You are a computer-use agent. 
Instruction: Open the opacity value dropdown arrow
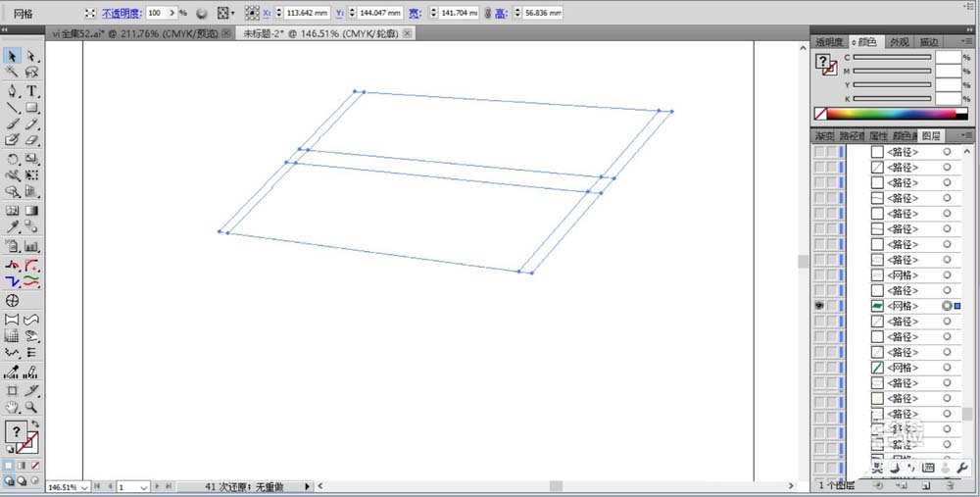point(171,13)
